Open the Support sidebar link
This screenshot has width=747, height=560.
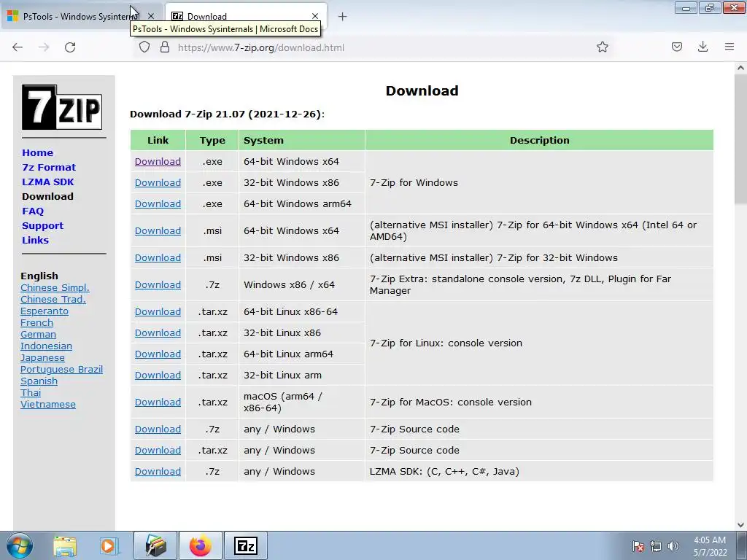click(42, 226)
